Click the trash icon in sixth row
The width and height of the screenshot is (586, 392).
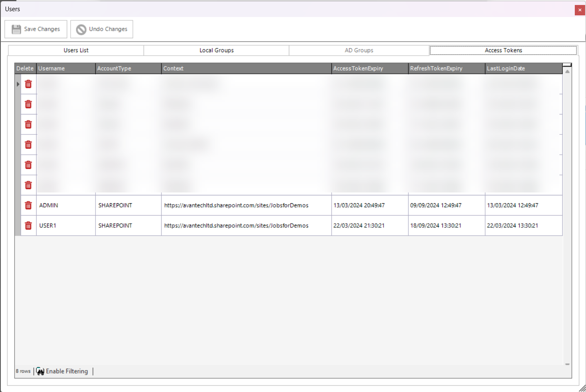coord(28,185)
